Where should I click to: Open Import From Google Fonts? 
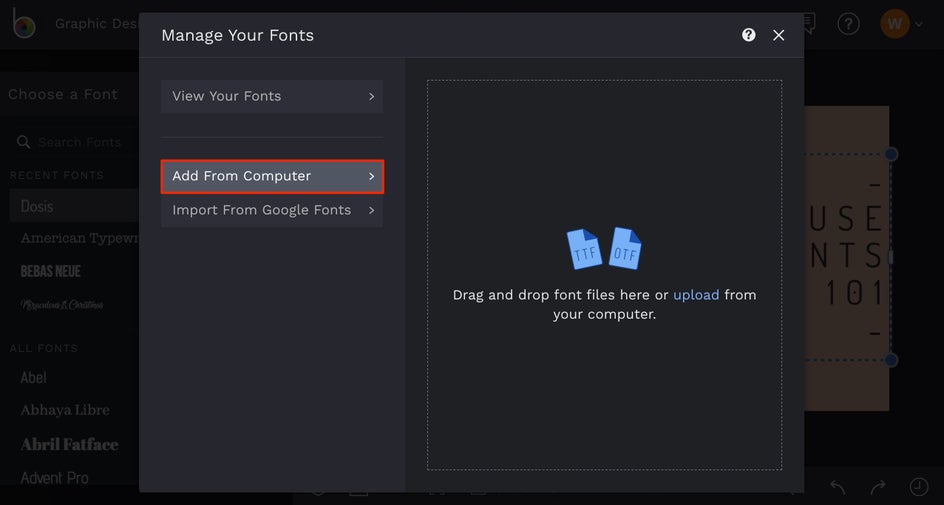click(272, 210)
